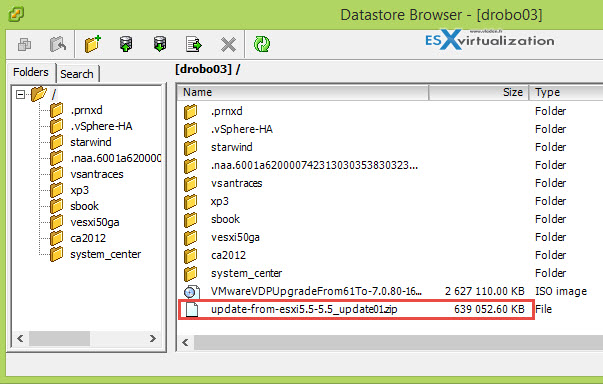Select the .prnxd row in the file list
The image size is (603, 384).
[390, 111]
